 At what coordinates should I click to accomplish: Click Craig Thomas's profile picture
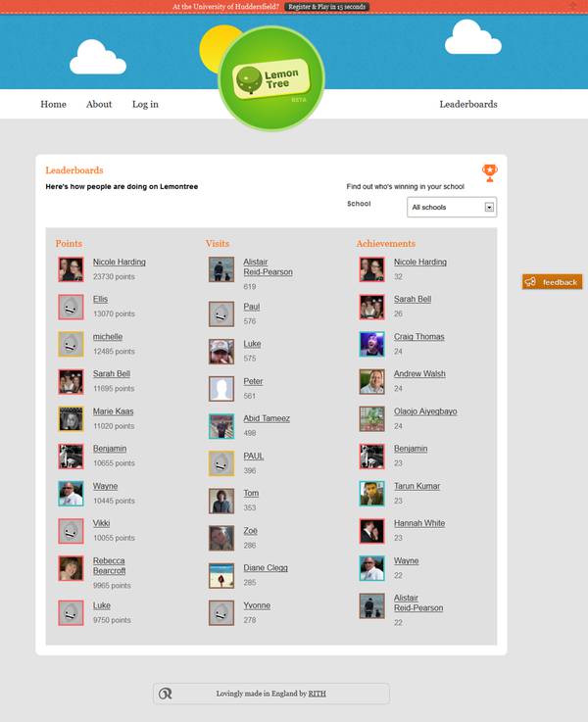pyautogui.click(x=371, y=344)
